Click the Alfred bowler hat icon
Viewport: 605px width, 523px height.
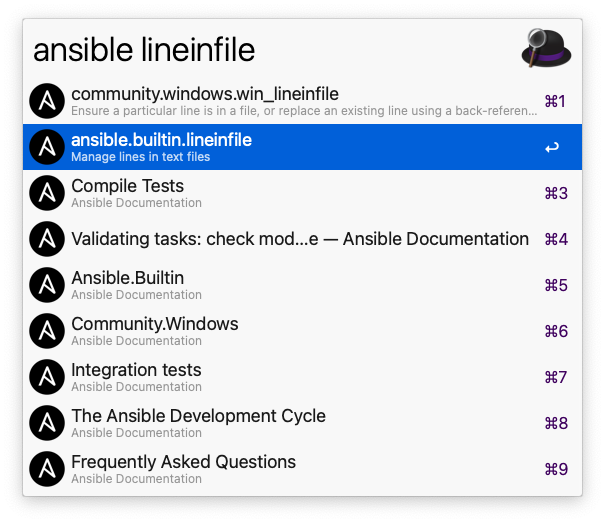(x=545, y=48)
